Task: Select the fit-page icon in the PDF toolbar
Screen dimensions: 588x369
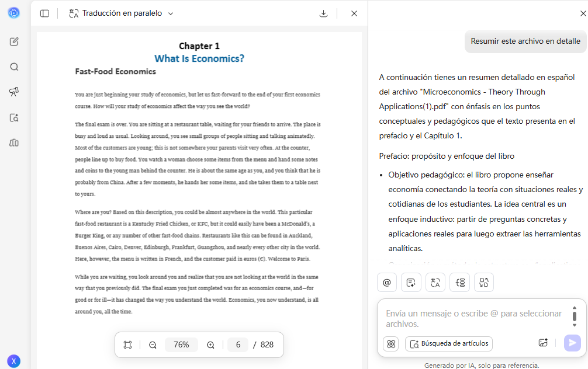Action: point(127,344)
